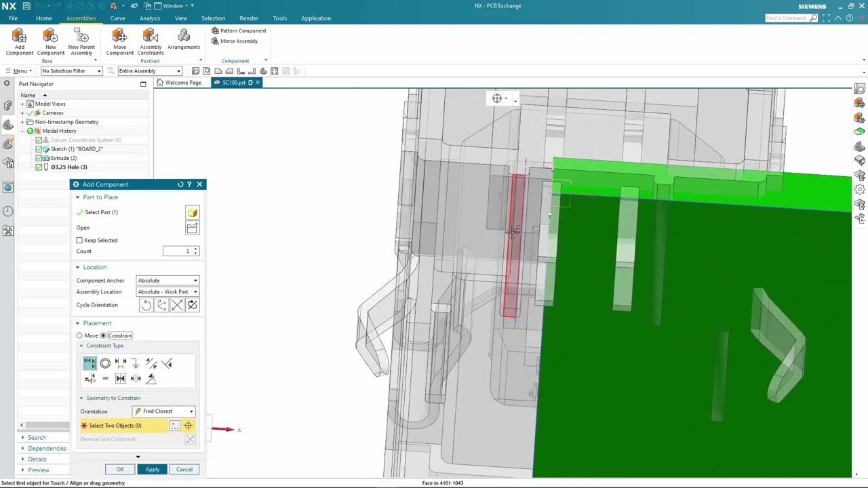
Task: Open the Assembly Location dropdown
Action: (167, 292)
